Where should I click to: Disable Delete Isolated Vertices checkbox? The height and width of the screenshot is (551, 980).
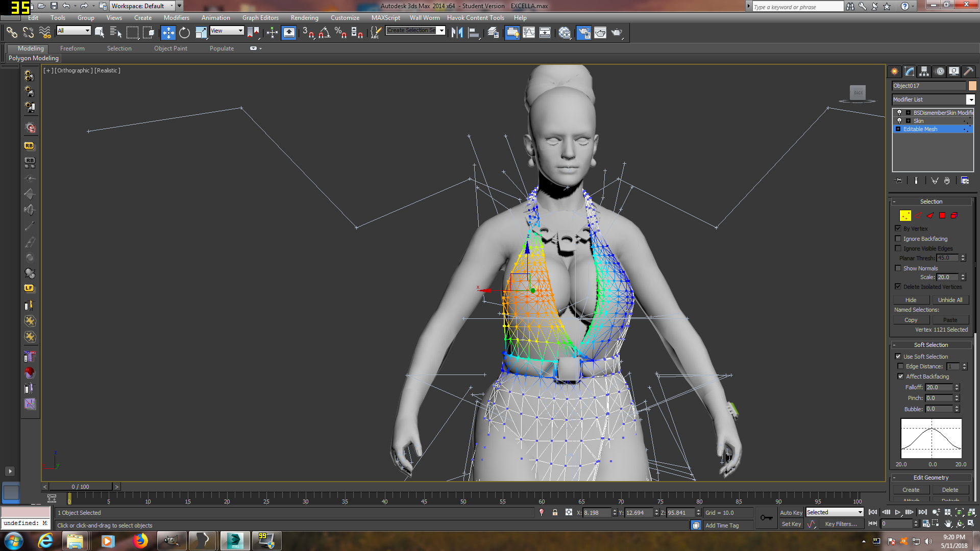898,287
